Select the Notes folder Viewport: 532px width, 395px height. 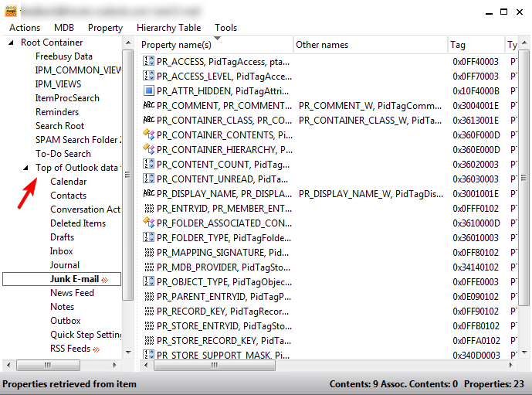[62, 307]
